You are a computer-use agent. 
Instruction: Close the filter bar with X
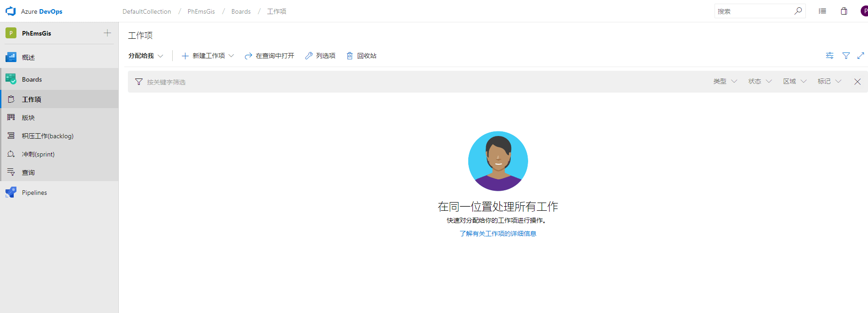pos(857,82)
